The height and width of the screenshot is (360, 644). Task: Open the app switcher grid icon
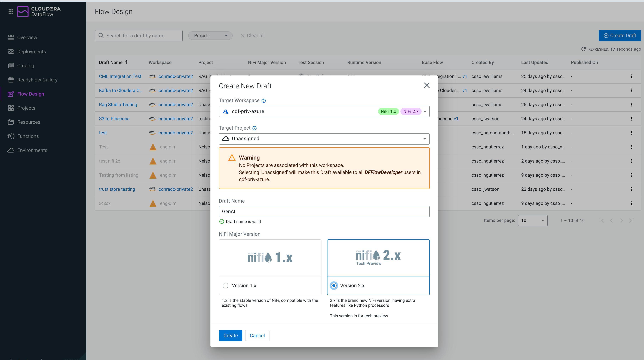click(x=11, y=11)
